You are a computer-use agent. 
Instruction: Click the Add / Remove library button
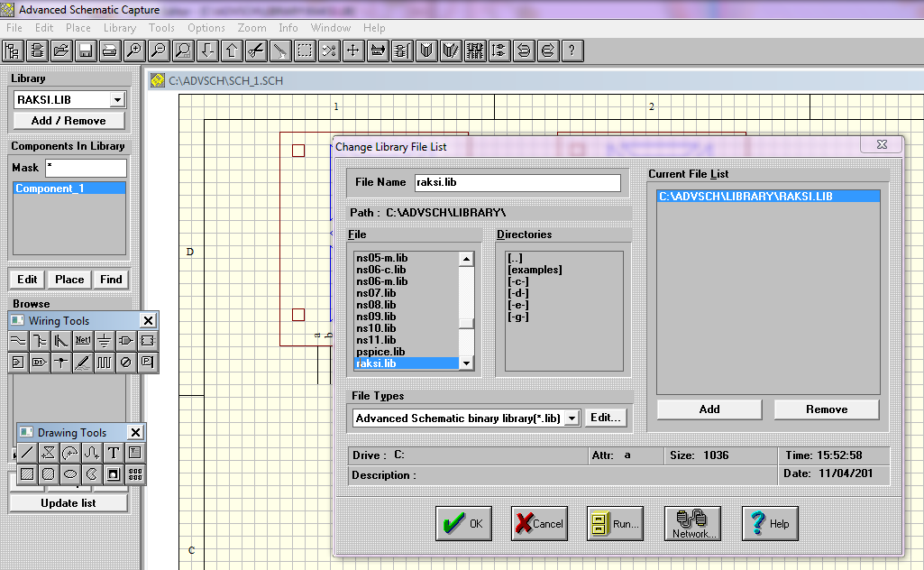(x=69, y=120)
